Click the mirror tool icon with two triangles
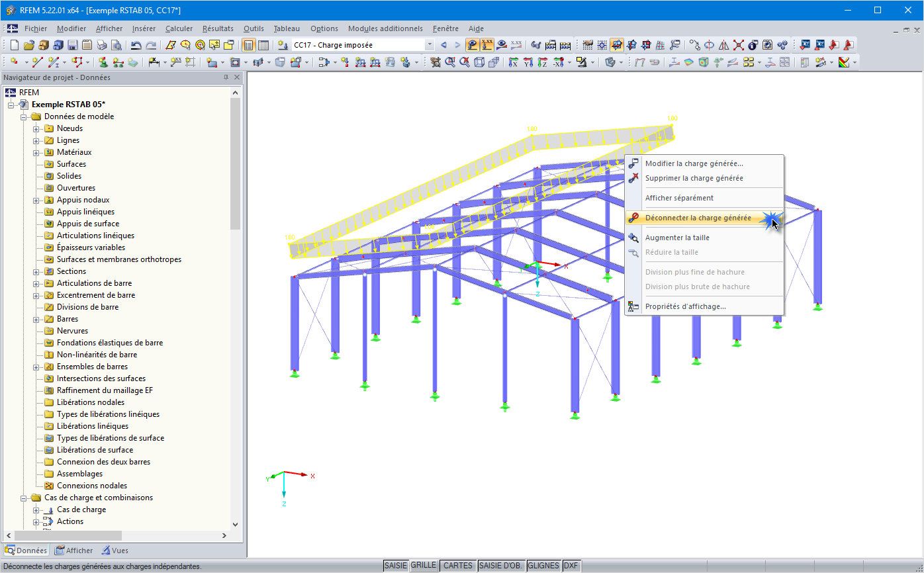 tap(723, 45)
